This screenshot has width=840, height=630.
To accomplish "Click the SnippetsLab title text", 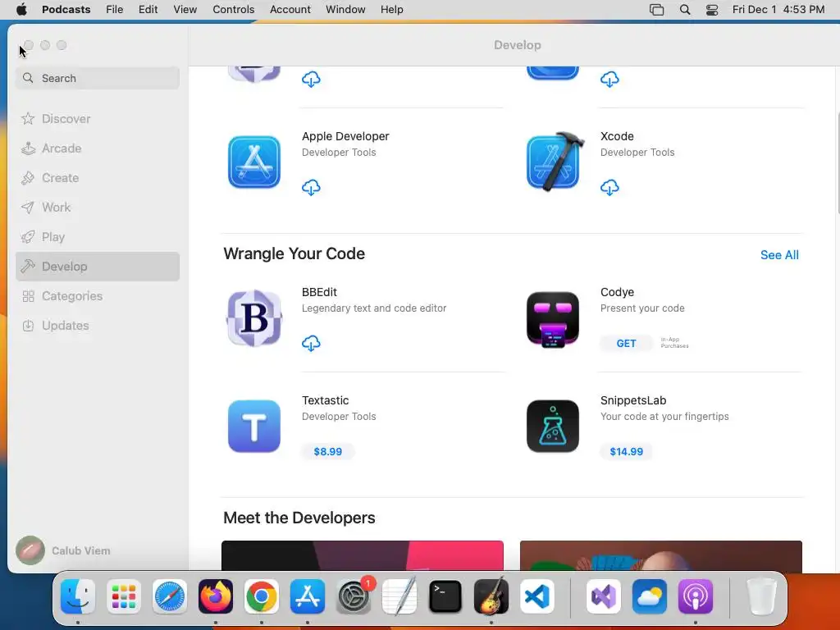I will pos(633,400).
